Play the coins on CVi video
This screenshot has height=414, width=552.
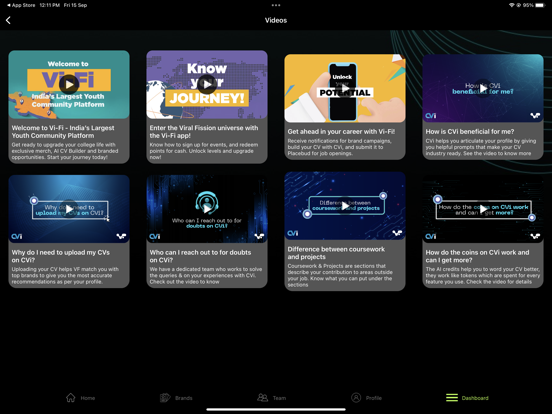(483, 209)
